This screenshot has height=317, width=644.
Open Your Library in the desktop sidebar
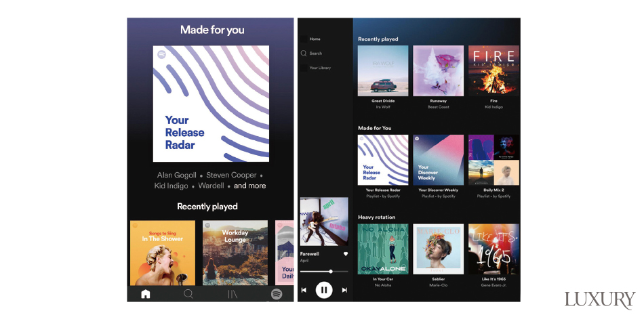[320, 68]
